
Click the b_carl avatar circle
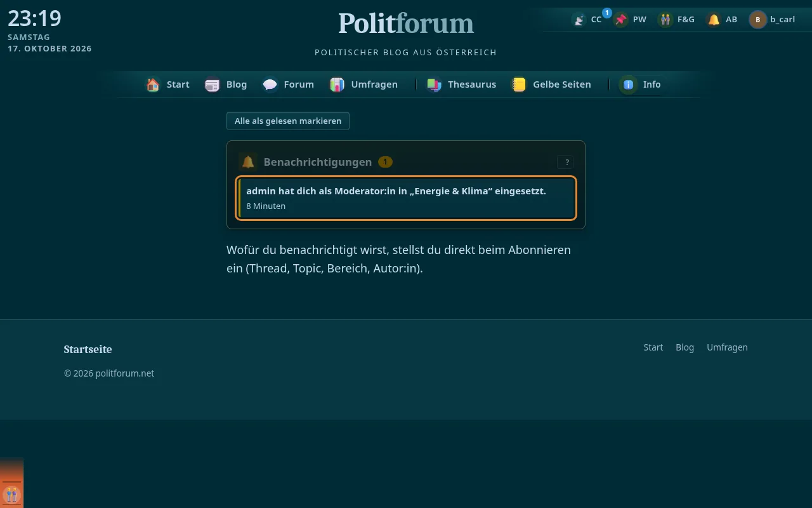pos(757,20)
